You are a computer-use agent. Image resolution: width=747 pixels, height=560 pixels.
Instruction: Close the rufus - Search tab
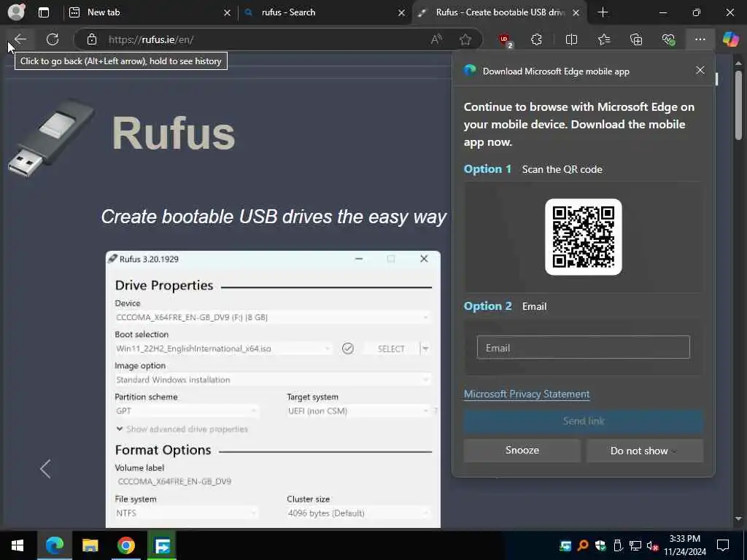(x=402, y=13)
